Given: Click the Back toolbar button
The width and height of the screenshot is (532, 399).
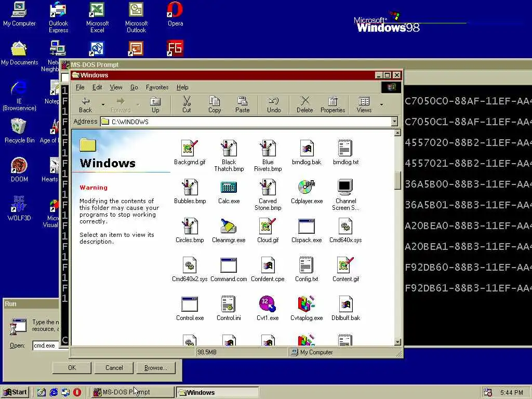Looking at the screenshot, I should click(86, 104).
